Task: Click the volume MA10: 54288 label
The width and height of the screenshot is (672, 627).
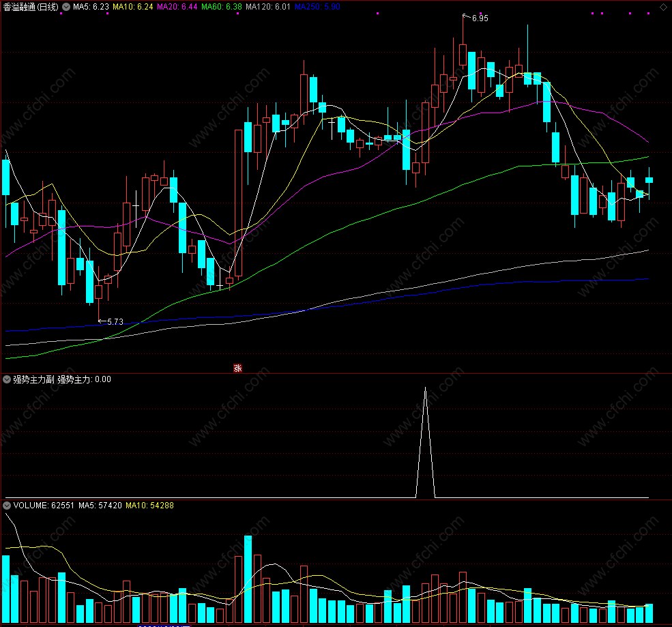Action: [x=149, y=506]
